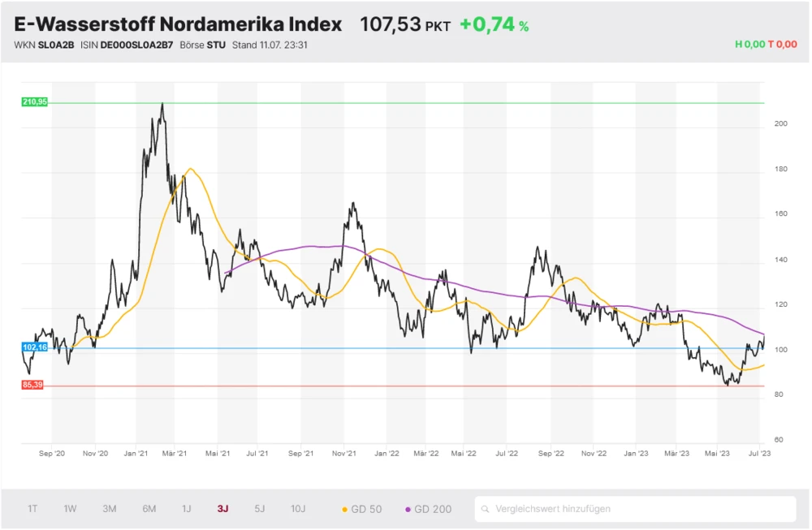The height and width of the screenshot is (530, 812).
Task: Click the search magnifier icon
Action: (x=486, y=510)
